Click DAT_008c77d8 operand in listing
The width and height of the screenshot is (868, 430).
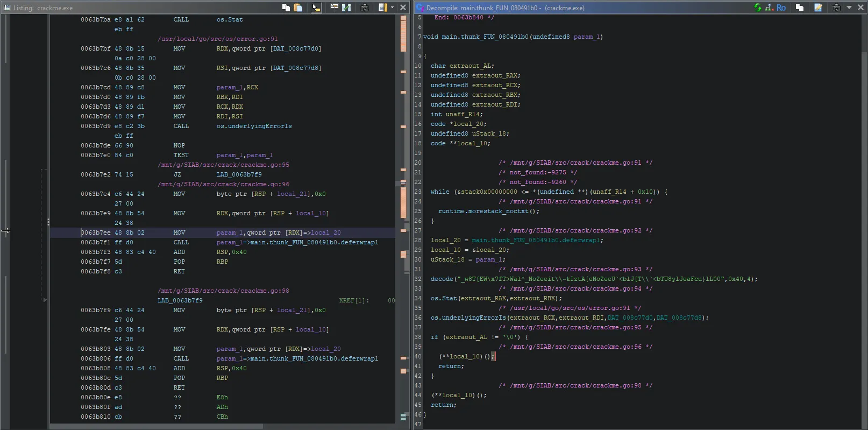point(296,68)
